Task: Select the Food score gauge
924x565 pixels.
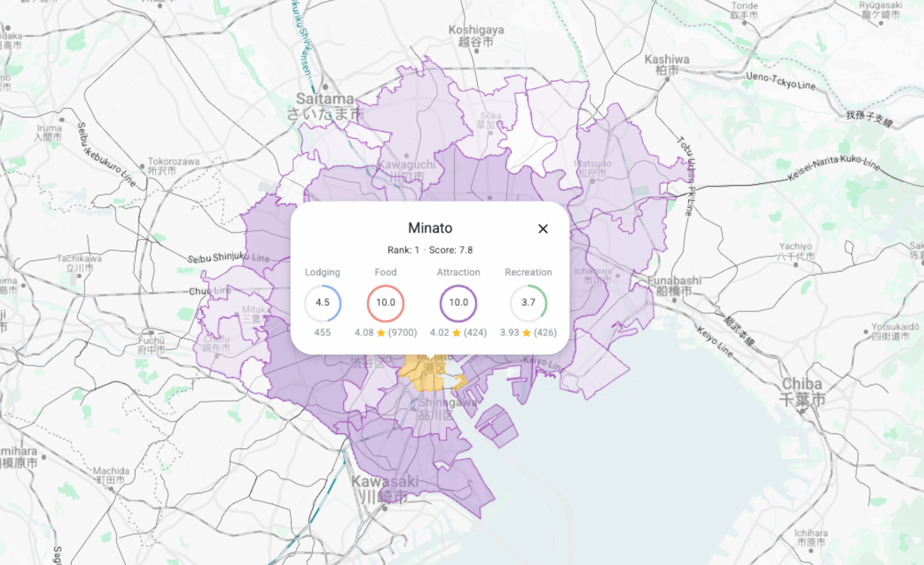Action: click(x=386, y=303)
